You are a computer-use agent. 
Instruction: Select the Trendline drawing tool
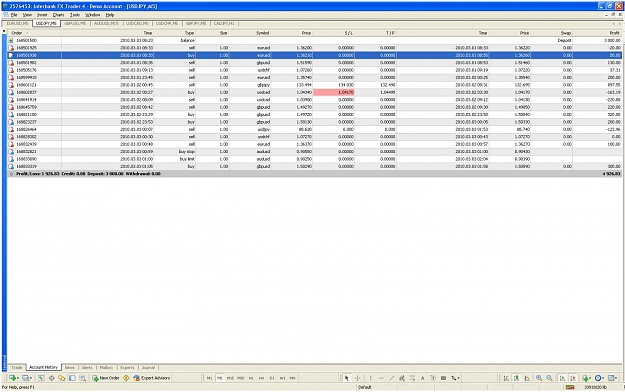coord(391,378)
